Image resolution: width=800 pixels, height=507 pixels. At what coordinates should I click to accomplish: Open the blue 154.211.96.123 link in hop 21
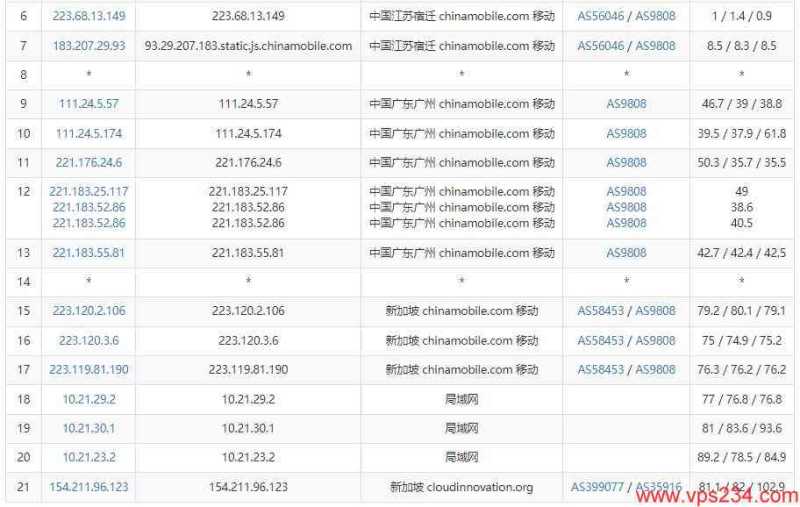[89, 487]
